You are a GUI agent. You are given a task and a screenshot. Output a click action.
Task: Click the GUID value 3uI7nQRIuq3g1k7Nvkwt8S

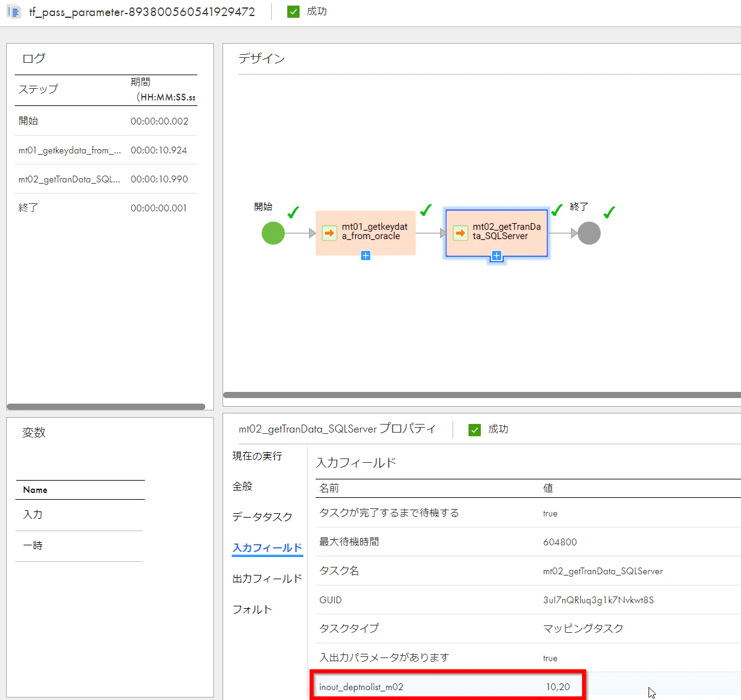point(598,600)
